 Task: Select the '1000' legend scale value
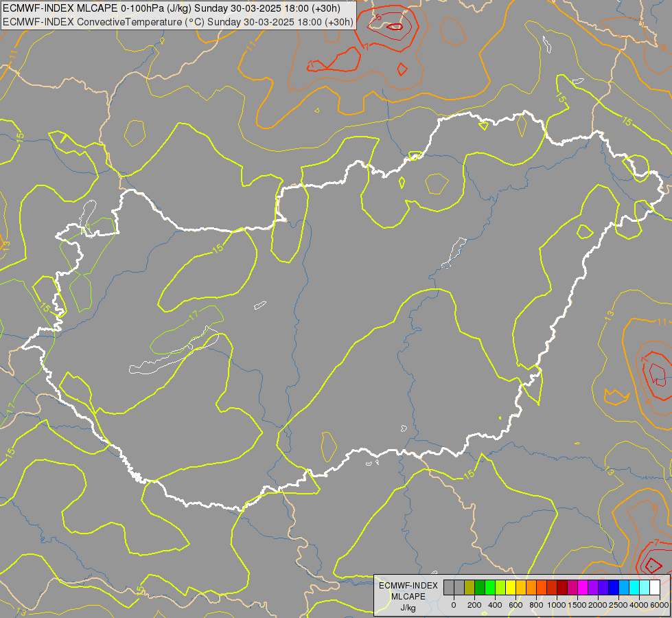557,605
